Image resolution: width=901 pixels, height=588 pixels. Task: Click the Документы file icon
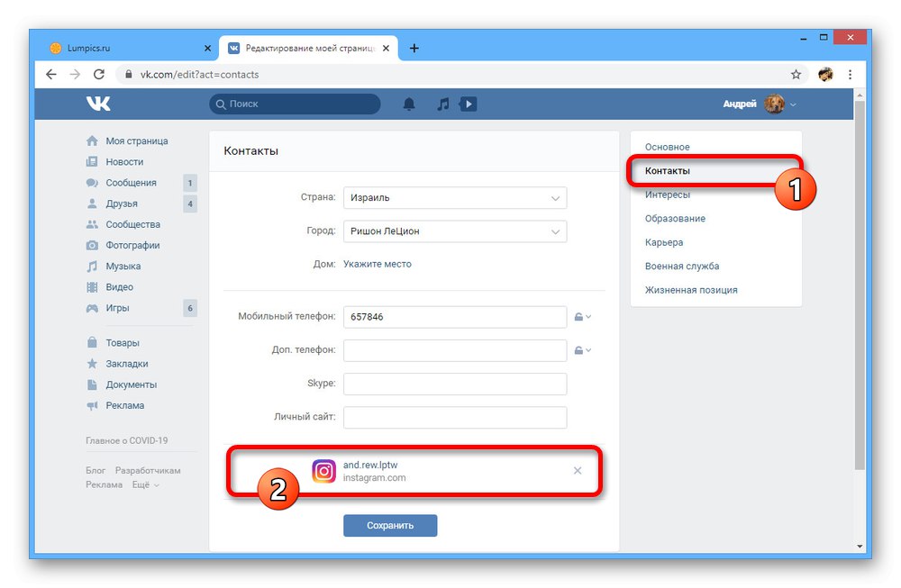point(92,384)
